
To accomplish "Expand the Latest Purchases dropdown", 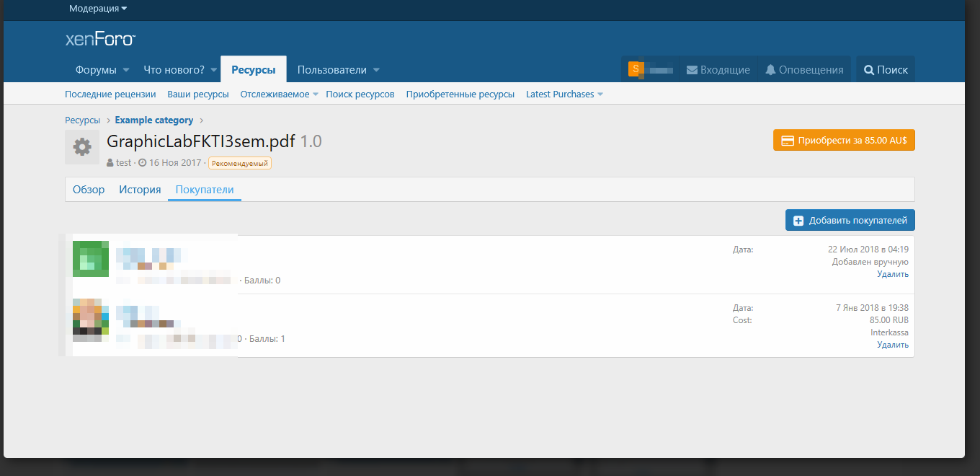I will point(600,94).
